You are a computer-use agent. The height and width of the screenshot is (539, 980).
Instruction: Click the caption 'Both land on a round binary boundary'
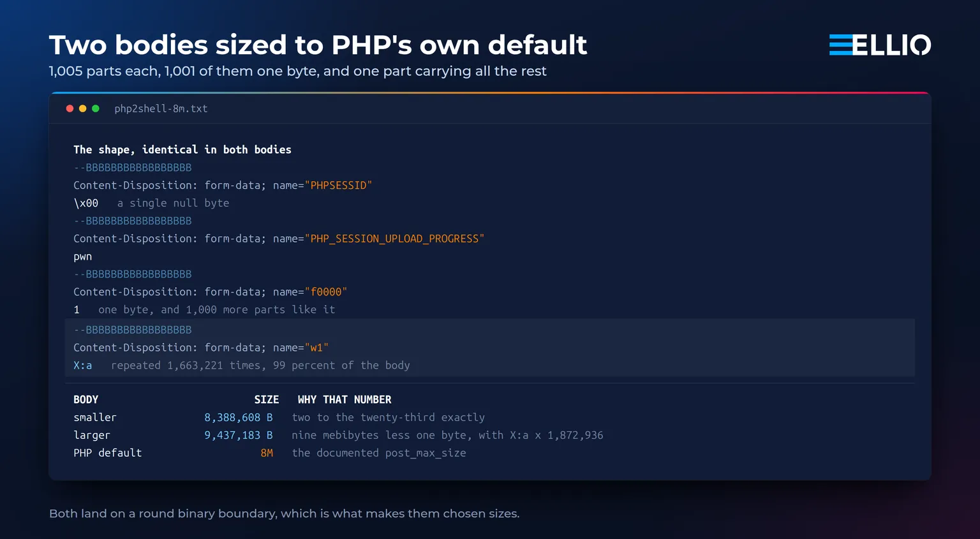coord(285,513)
